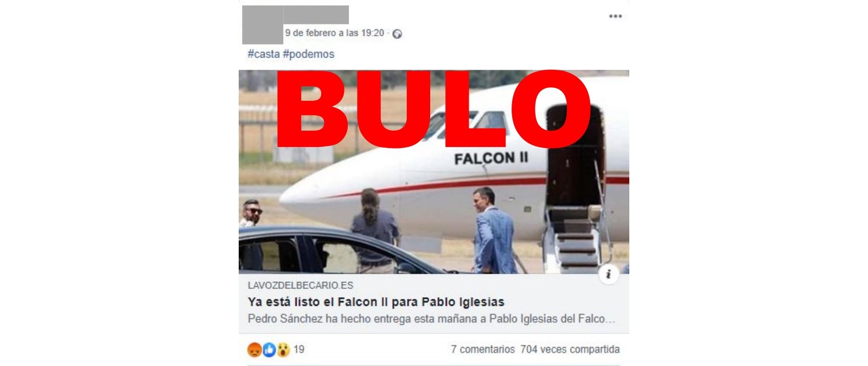The width and height of the screenshot is (868, 366).
Task: Click the blurred author name
Action: (x=316, y=15)
